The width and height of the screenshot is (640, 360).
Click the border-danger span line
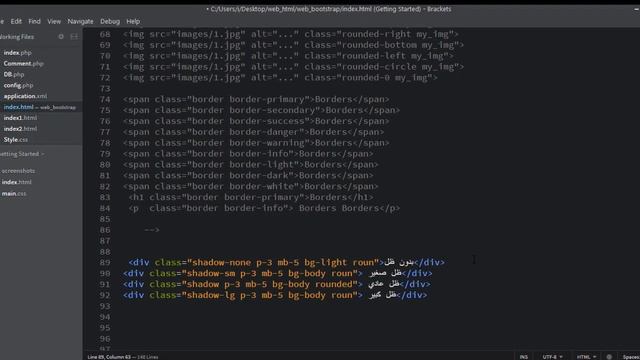point(253,132)
